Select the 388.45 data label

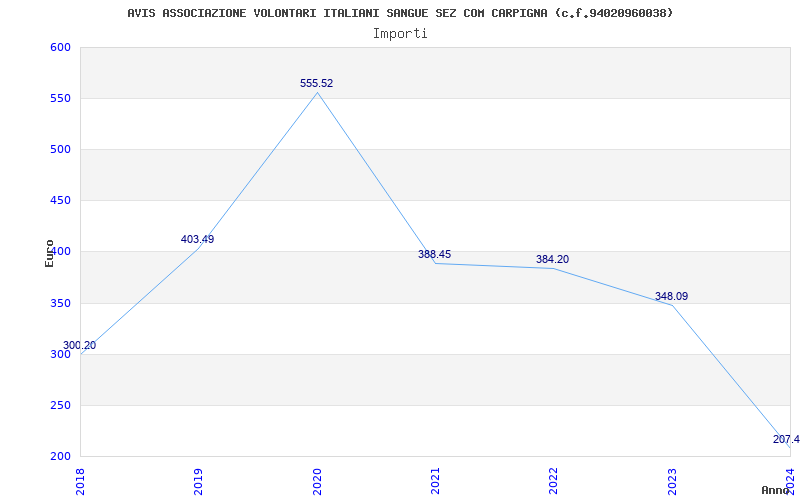coord(435,254)
